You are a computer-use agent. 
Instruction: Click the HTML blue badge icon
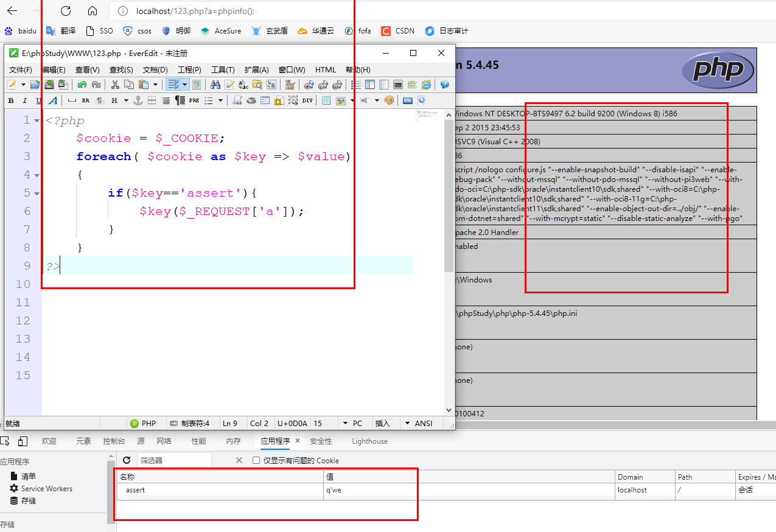tap(408, 100)
